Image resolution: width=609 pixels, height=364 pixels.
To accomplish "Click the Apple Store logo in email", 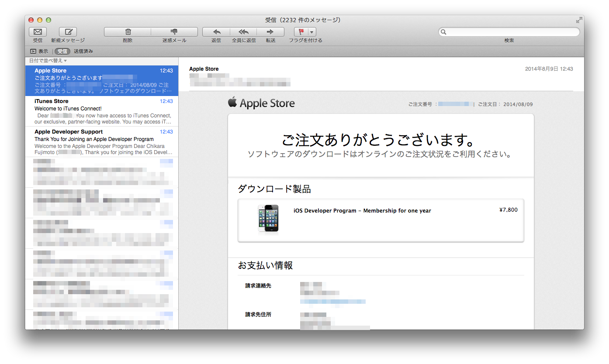I will 261,103.
